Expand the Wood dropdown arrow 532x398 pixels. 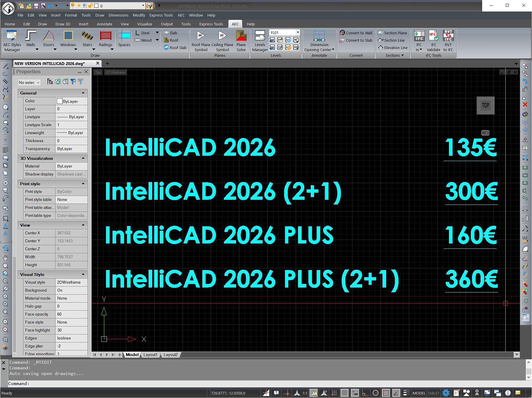[x=157, y=40]
